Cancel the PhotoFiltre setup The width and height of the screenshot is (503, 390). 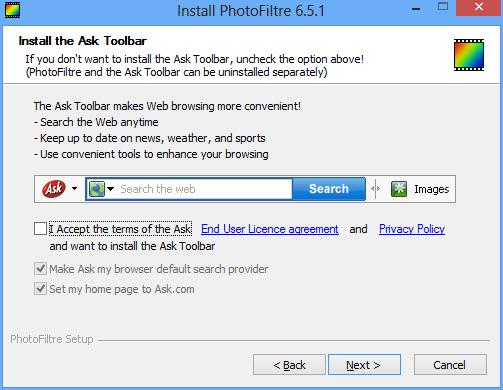(450, 365)
